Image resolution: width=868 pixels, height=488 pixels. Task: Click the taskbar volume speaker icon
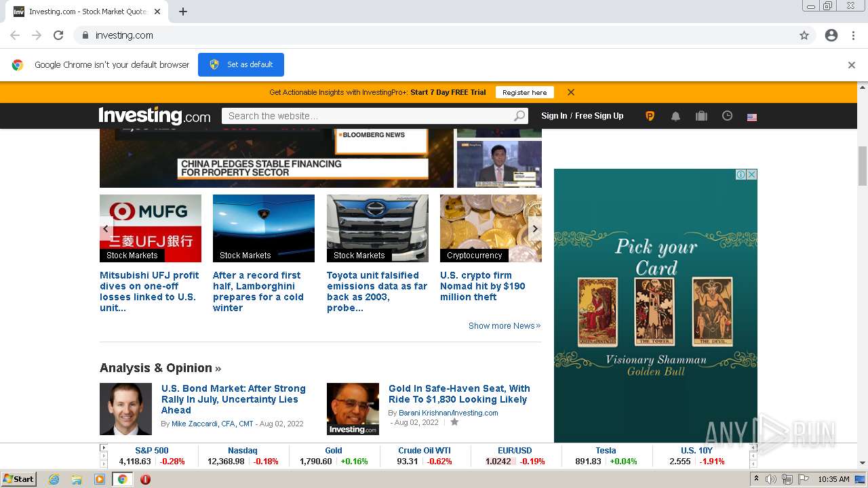coord(772,479)
